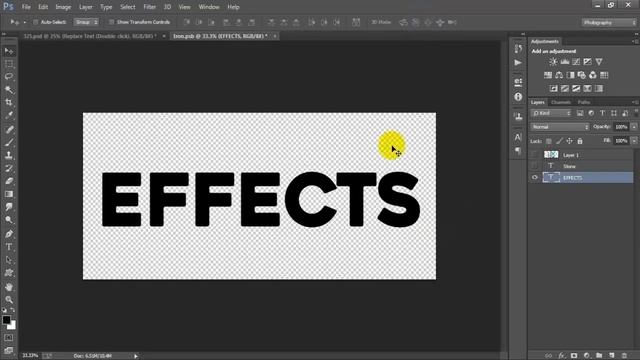Open the layer style fx menu
Image resolution: width=640 pixels, height=360 pixels.
(x=562, y=356)
